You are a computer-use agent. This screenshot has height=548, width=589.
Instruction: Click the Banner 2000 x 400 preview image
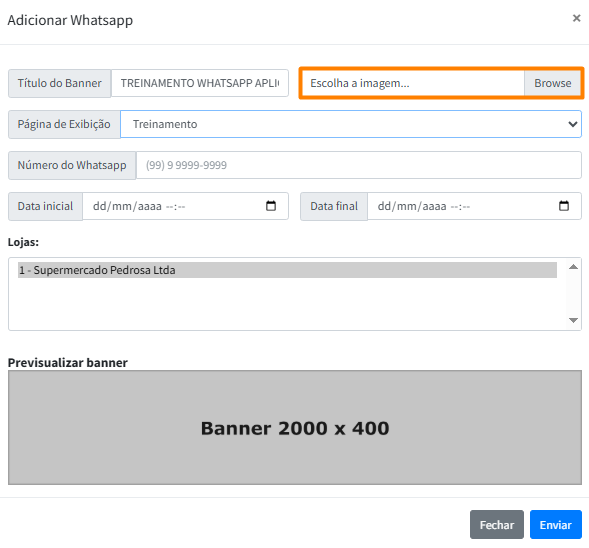[x=295, y=427]
